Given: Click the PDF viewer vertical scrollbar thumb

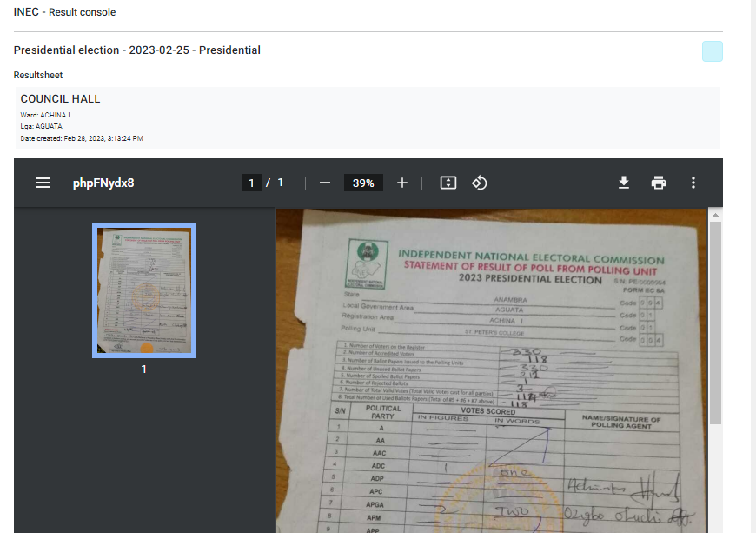Looking at the screenshot, I should pos(715,323).
